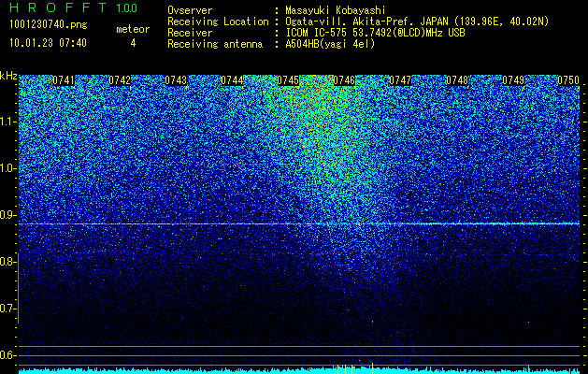Click the 0744 time marker
This screenshot has height=374, width=588.
pos(232,80)
